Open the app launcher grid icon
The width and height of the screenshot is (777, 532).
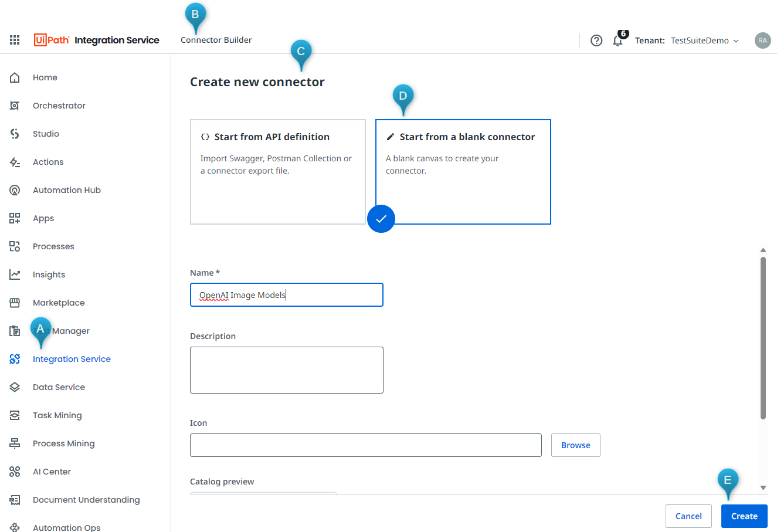pos(15,40)
